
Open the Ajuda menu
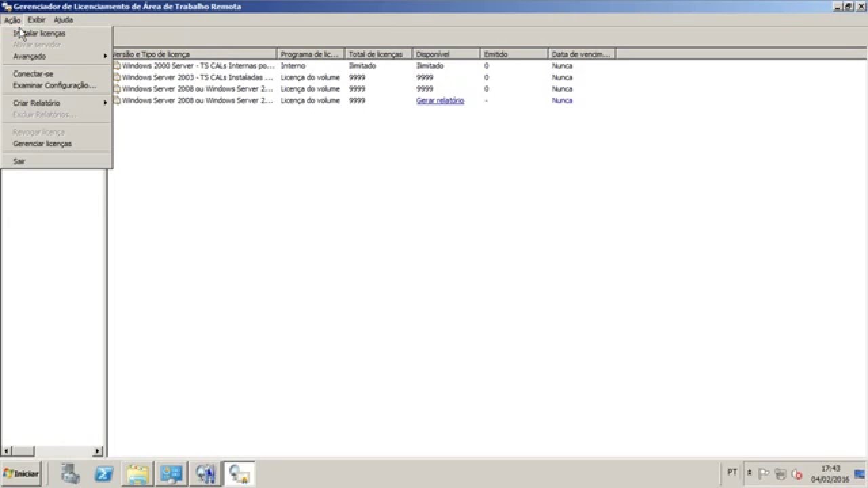tap(63, 20)
